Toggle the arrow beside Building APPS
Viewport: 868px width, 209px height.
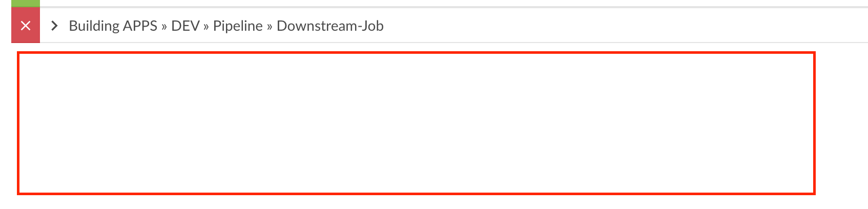pyautogui.click(x=54, y=26)
